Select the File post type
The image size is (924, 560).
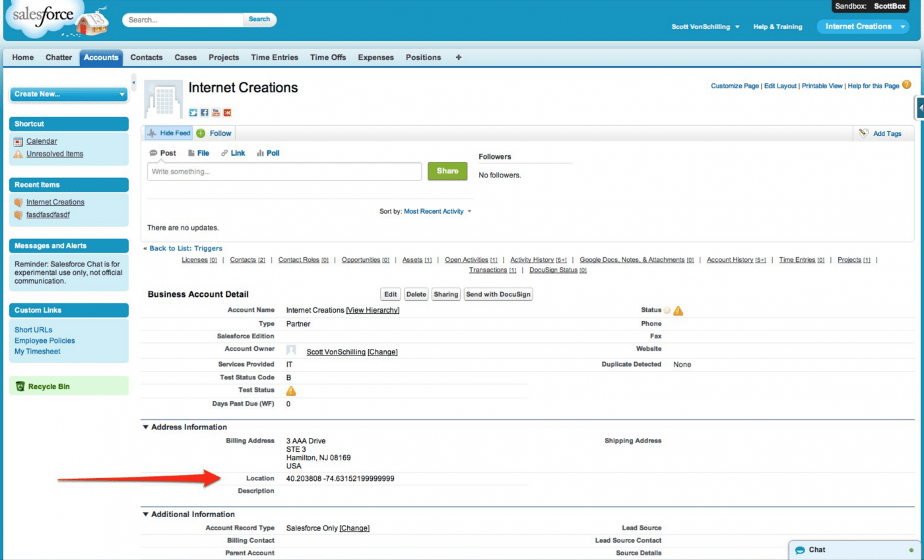[x=198, y=153]
